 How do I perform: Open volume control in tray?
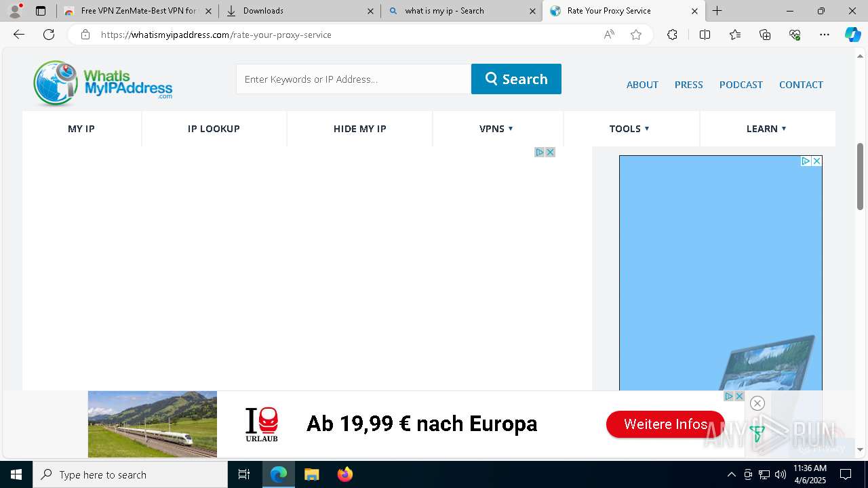pyautogui.click(x=781, y=474)
